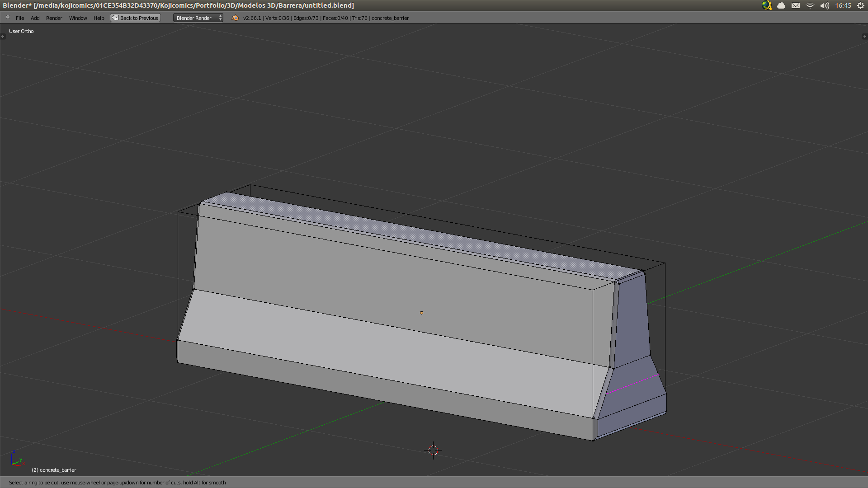Viewport: 868px width, 488px height.
Task: Expand the tool shelf with left plus
Action: pos(3,37)
